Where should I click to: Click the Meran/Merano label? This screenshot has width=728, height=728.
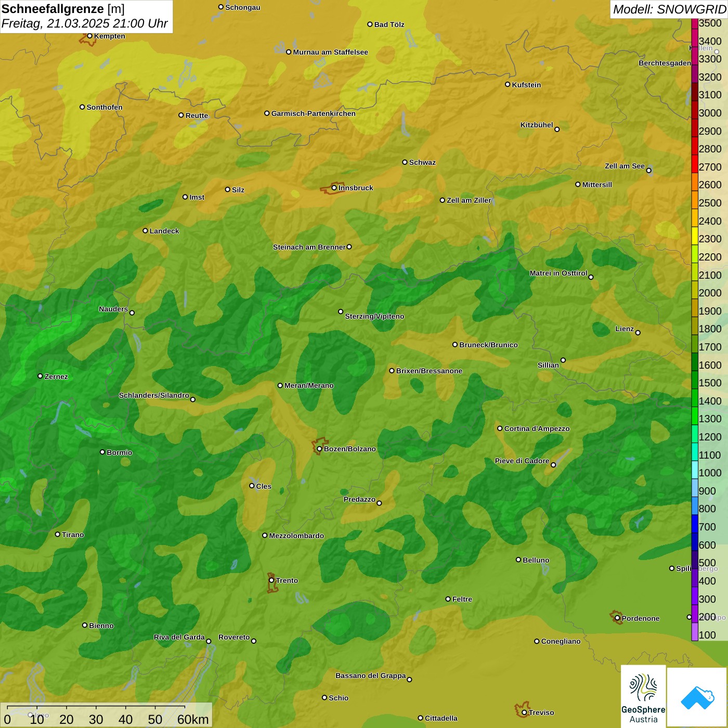pos(309,385)
